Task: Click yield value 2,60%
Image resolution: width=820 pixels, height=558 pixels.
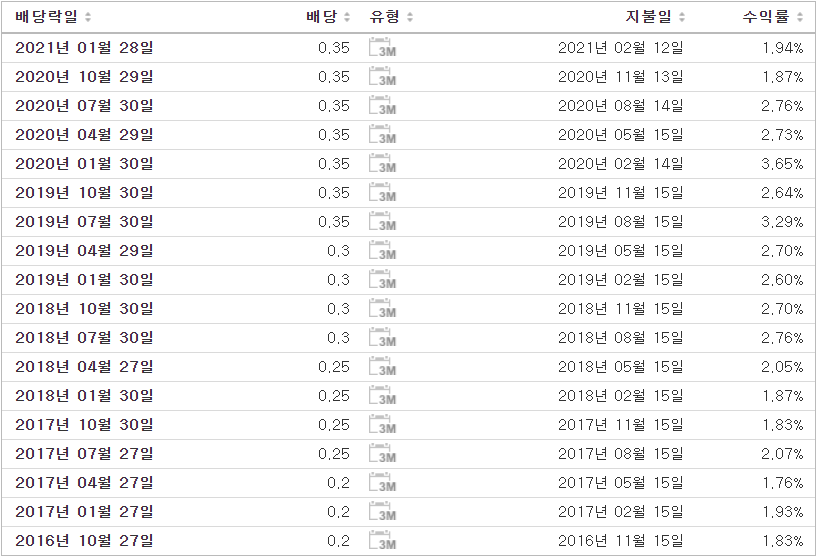Action: pos(782,280)
